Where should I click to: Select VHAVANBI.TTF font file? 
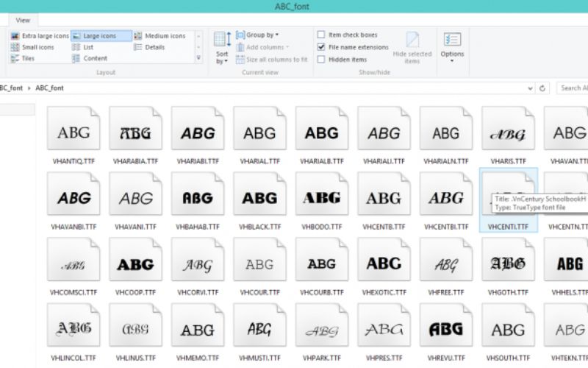pyautogui.click(x=73, y=201)
